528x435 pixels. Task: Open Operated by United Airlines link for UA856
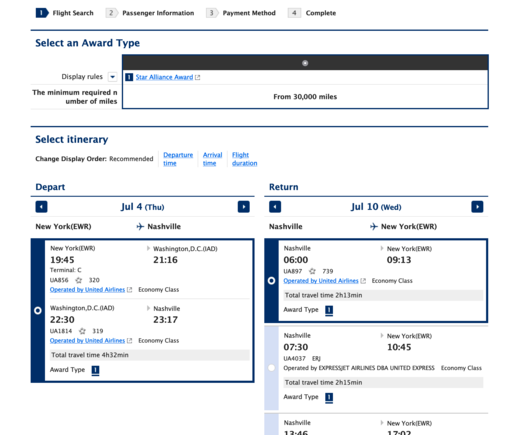click(87, 290)
